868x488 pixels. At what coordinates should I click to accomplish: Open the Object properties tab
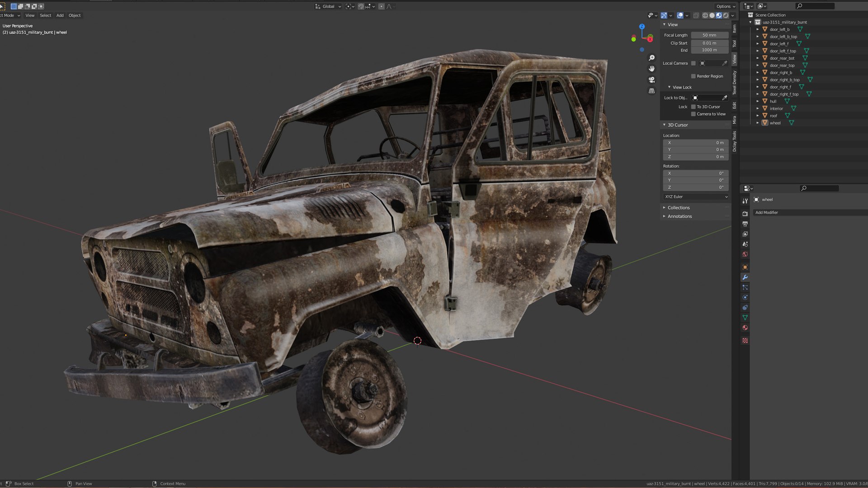point(745,267)
